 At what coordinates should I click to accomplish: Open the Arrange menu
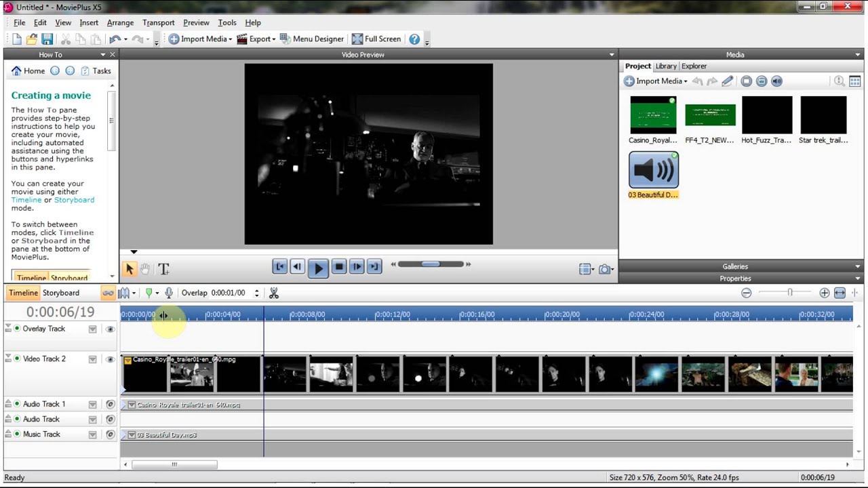tap(120, 22)
